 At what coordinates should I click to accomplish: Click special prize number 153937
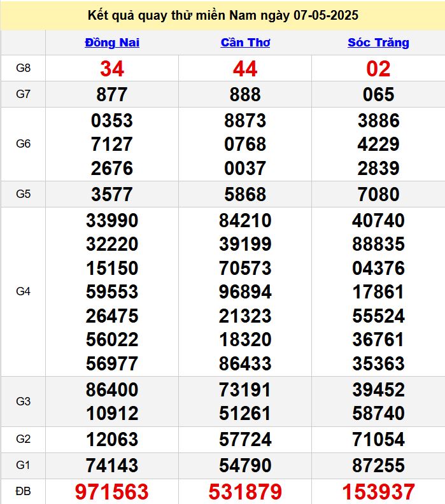[378, 492]
